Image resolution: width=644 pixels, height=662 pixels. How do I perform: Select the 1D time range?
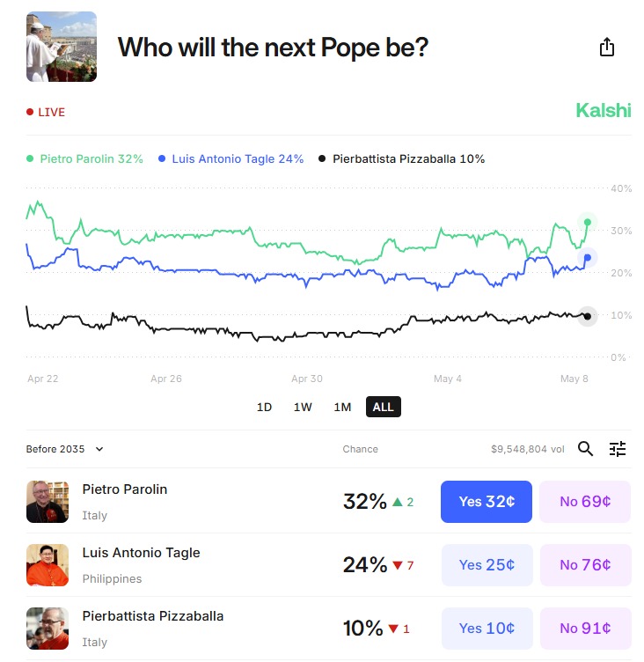[x=264, y=407]
